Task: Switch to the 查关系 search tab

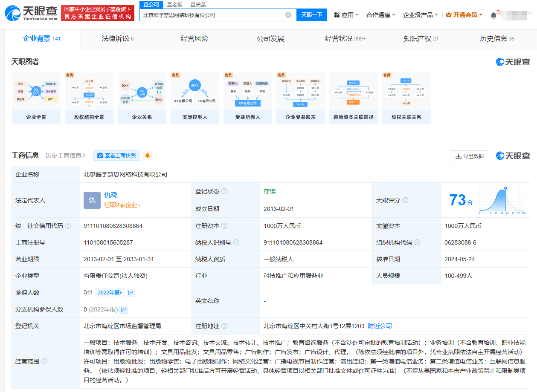Action: coord(198,4)
